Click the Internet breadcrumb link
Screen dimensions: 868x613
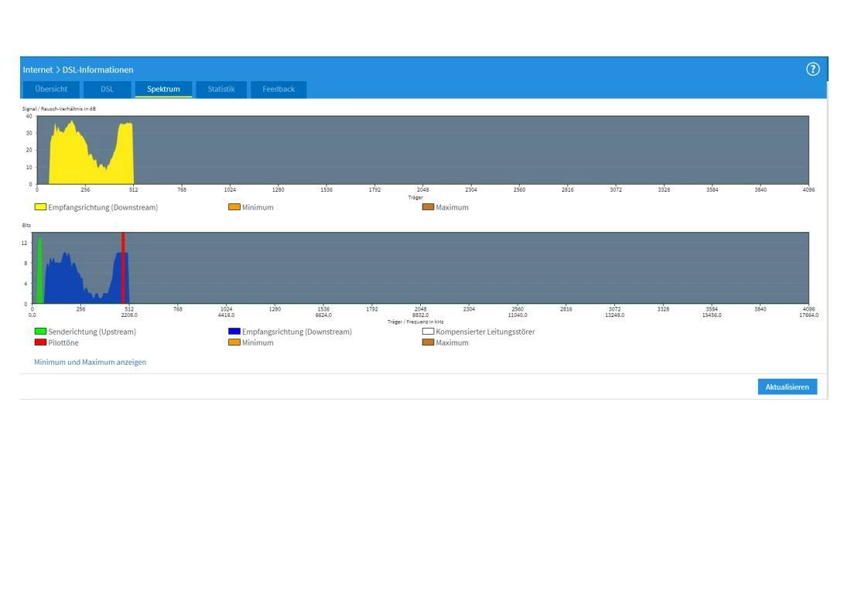(x=38, y=70)
